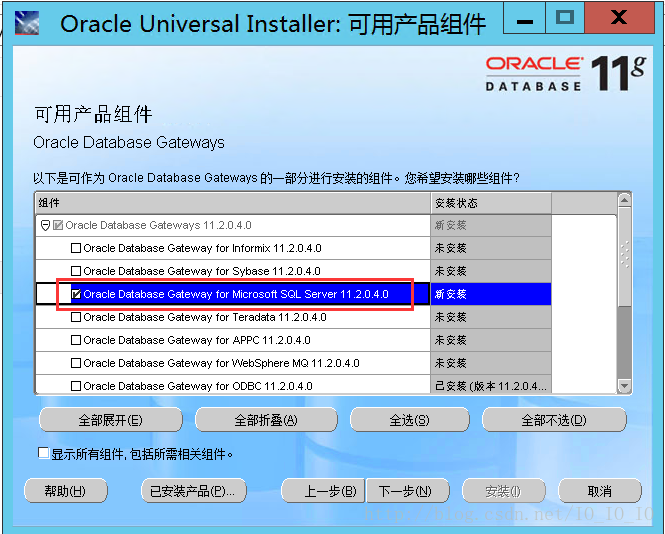
Task: Collapse the Oracle Database Gateways 11.2.0.4.0 tree node
Action: pyautogui.click(x=45, y=225)
